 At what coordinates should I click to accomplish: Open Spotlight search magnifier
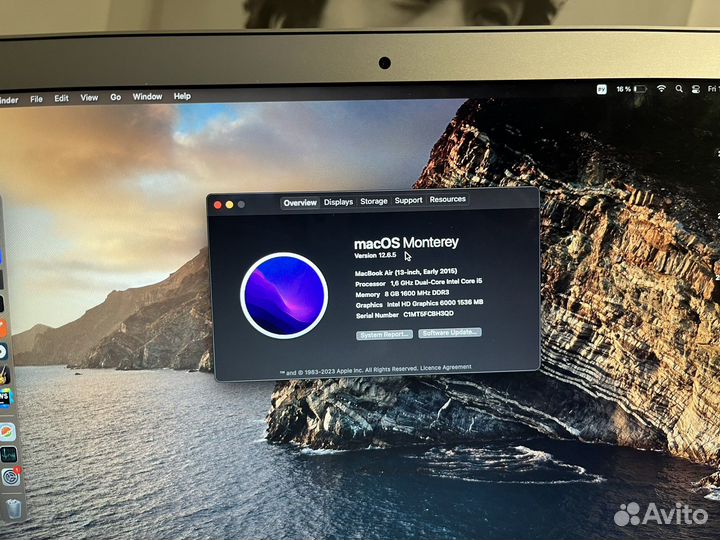point(679,89)
